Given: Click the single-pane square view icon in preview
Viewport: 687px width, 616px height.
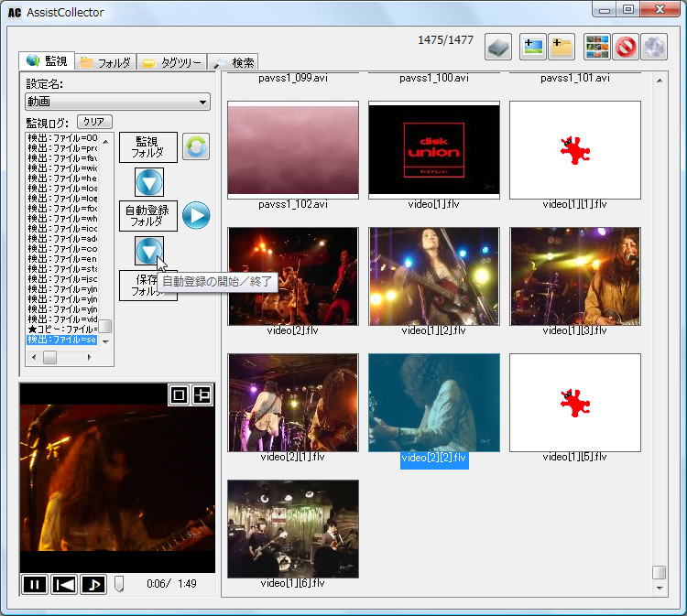Looking at the screenshot, I should (179, 394).
